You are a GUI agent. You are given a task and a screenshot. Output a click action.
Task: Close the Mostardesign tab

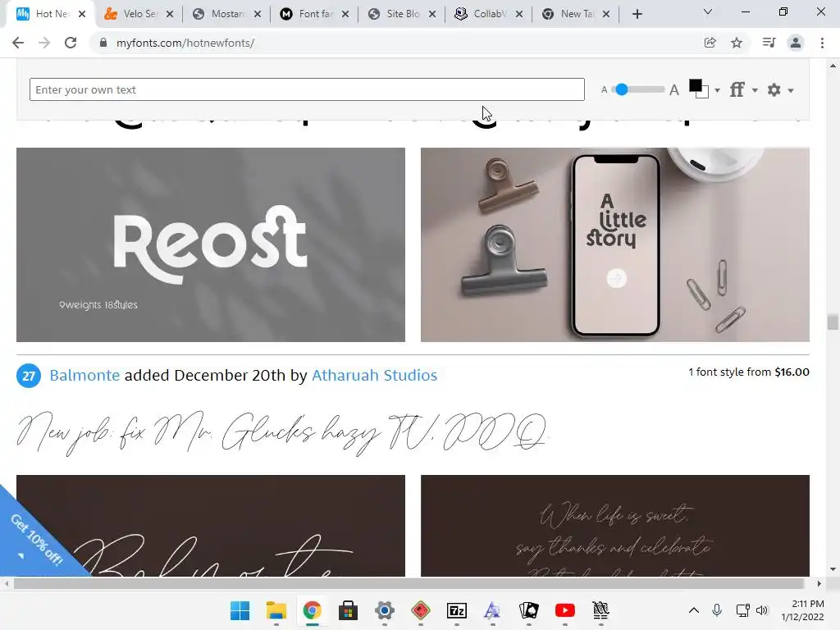(258, 15)
